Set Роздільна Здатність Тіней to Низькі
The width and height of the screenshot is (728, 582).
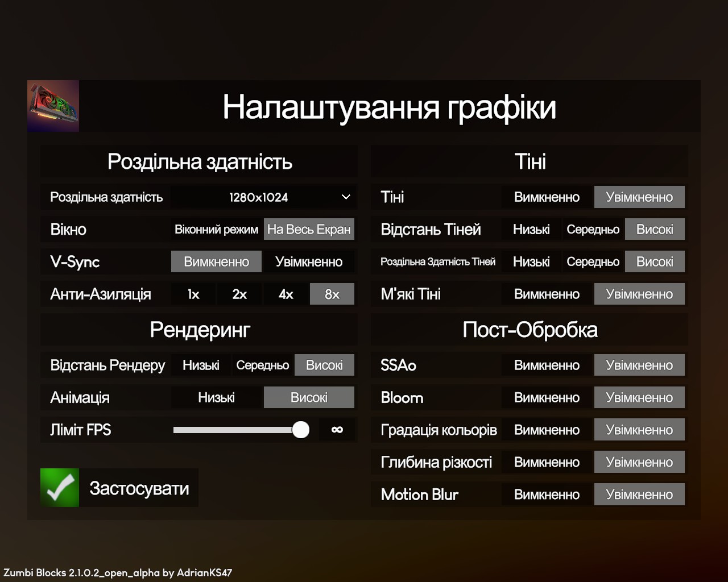click(x=531, y=262)
